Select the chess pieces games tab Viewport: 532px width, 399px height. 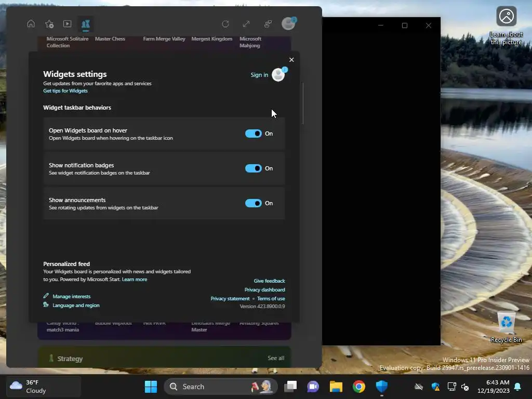pyautogui.click(x=86, y=24)
